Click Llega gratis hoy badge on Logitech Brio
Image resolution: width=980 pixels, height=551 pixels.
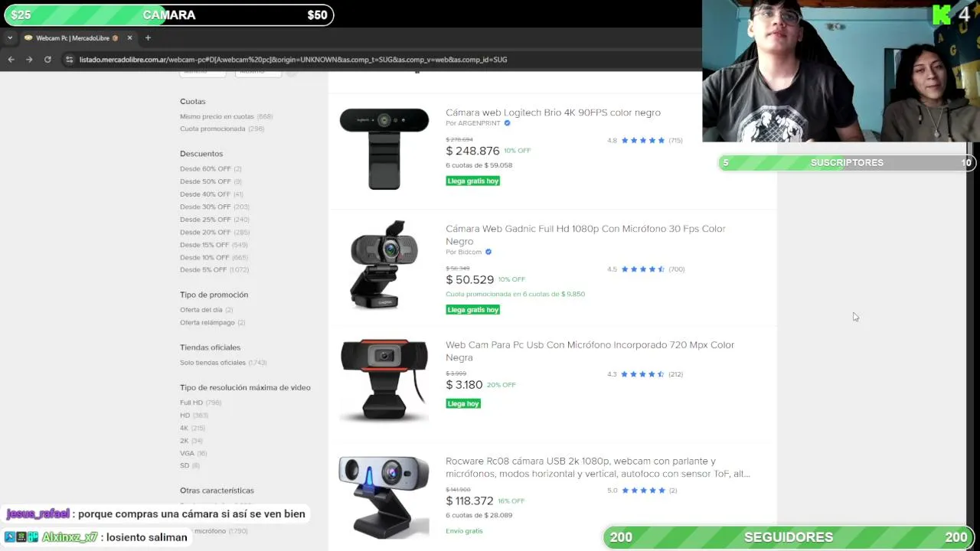coord(473,181)
